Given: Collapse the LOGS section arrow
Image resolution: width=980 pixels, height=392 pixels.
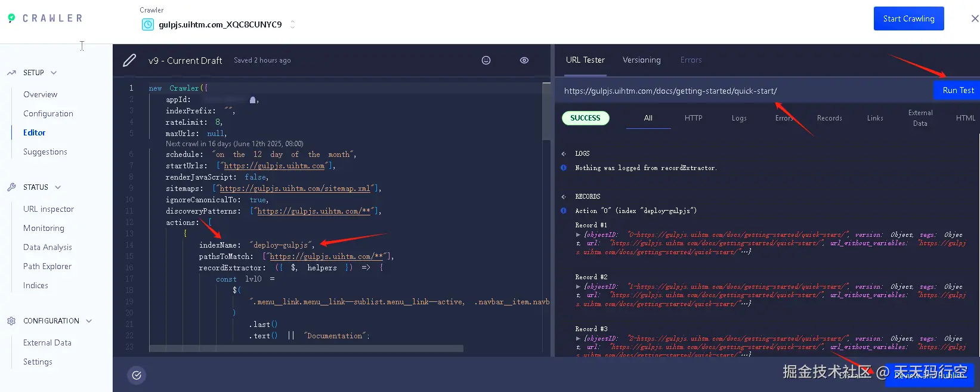Looking at the screenshot, I should click(x=564, y=154).
